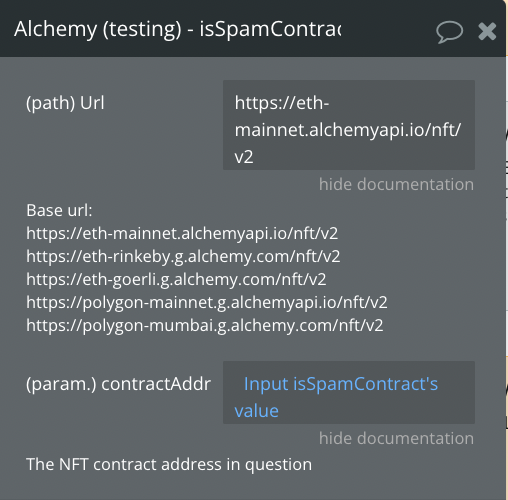Viewport: 508px width, 500px height.
Task: Click the Alchemy (testing) panel title
Action: point(178,29)
